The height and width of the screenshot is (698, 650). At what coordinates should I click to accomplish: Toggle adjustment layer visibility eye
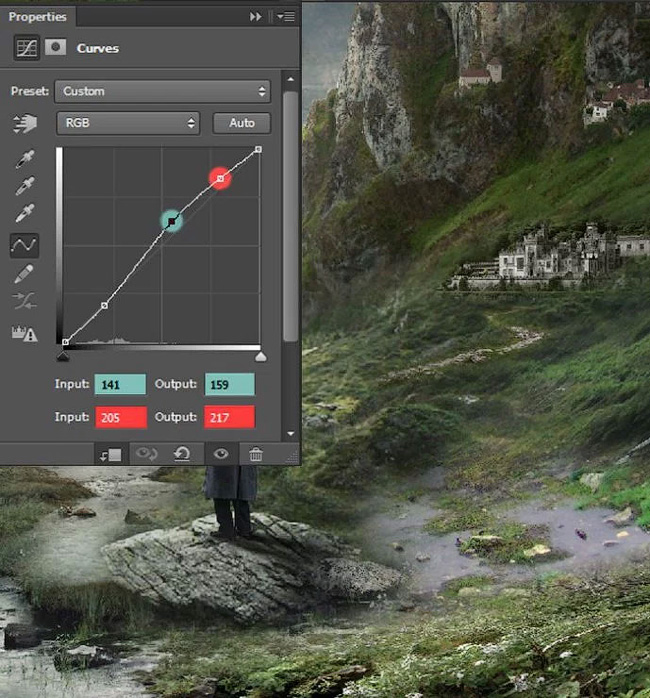pyautogui.click(x=221, y=454)
